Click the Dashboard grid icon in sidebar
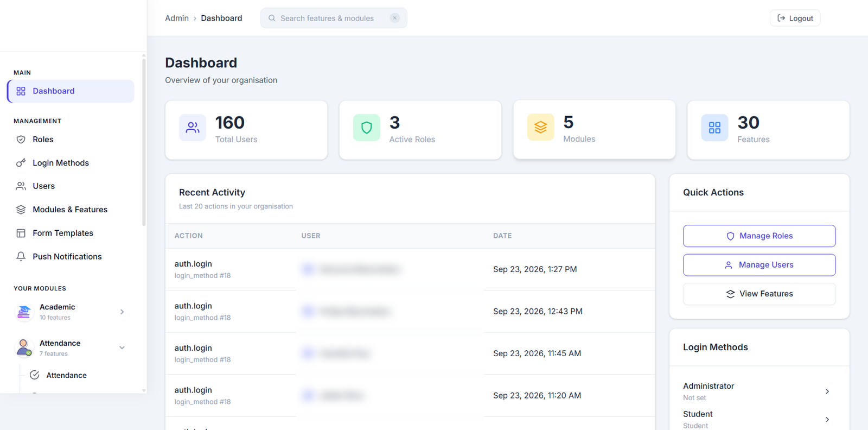Image resolution: width=868 pixels, height=430 pixels. click(21, 91)
